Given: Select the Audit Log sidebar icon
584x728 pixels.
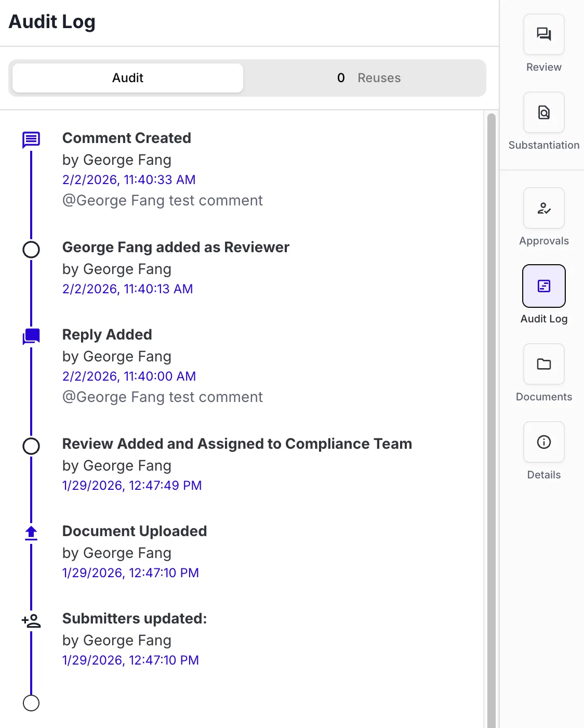Looking at the screenshot, I should tap(544, 286).
